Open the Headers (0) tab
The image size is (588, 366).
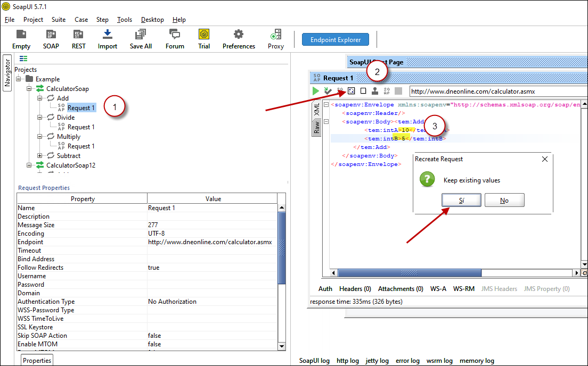point(355,288)
